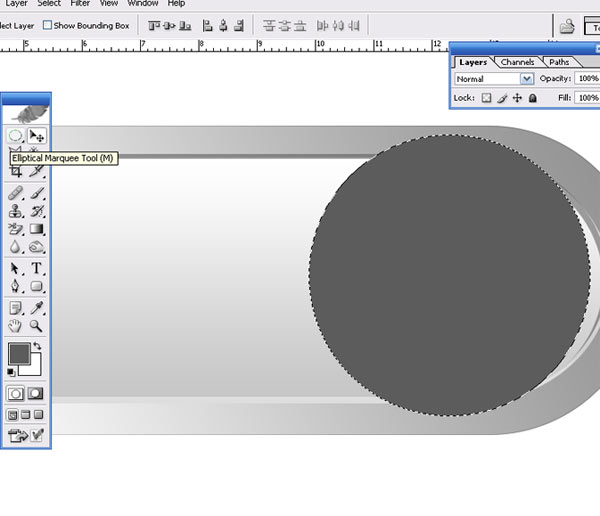
Task: Open the Window menu
Action: pyautogui.click(x=143, y=3)
